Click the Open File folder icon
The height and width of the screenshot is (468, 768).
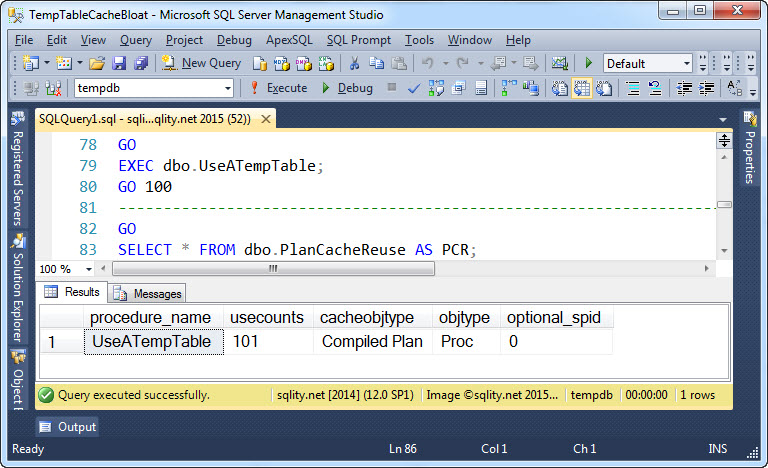click(97, 63)
